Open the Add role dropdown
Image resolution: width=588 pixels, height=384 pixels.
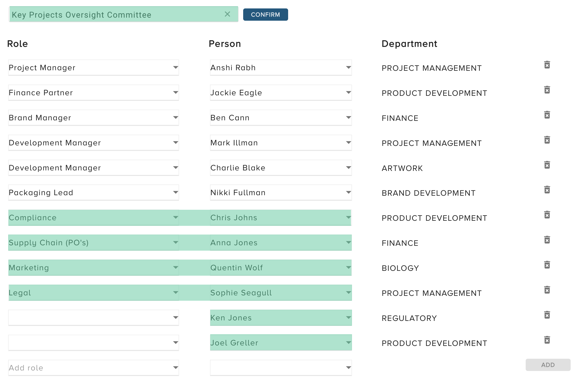[x=175, y=367]
